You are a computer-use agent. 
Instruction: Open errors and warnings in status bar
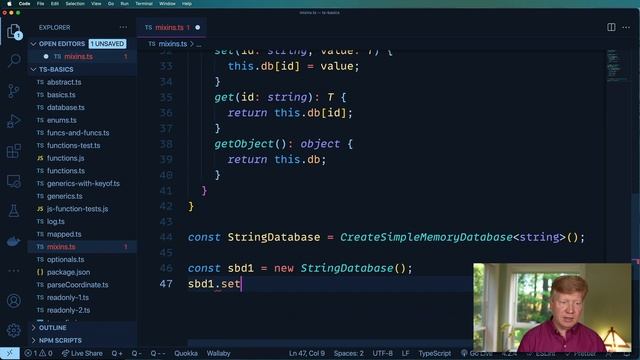38,353
